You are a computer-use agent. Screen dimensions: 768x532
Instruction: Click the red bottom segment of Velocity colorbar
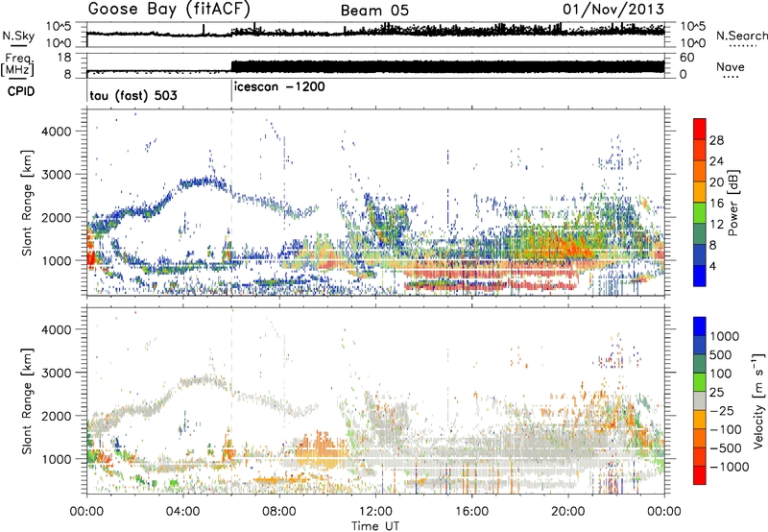(x=700, y=475)
